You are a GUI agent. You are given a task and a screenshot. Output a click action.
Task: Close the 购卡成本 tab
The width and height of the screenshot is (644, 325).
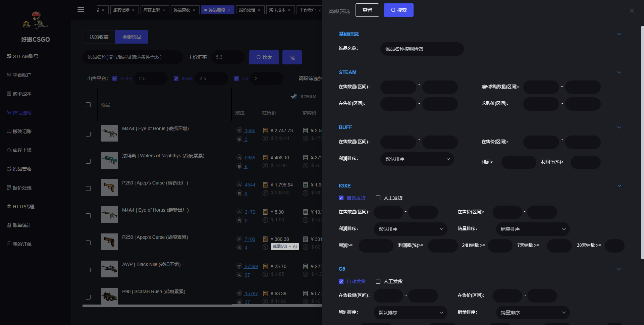click(289, 10)
